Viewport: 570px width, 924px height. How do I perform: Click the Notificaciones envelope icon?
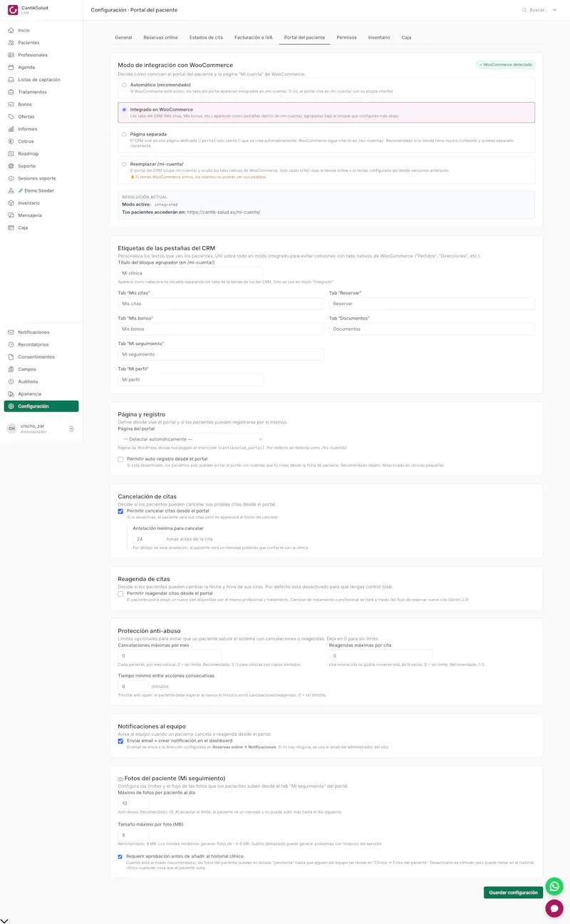tap(11, 332)
